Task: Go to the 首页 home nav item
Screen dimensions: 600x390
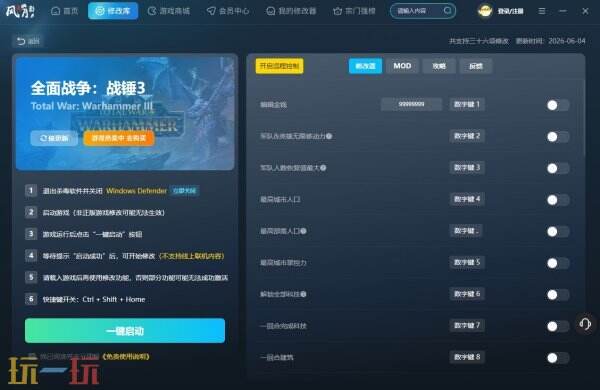Action: [x=65, y=11]
